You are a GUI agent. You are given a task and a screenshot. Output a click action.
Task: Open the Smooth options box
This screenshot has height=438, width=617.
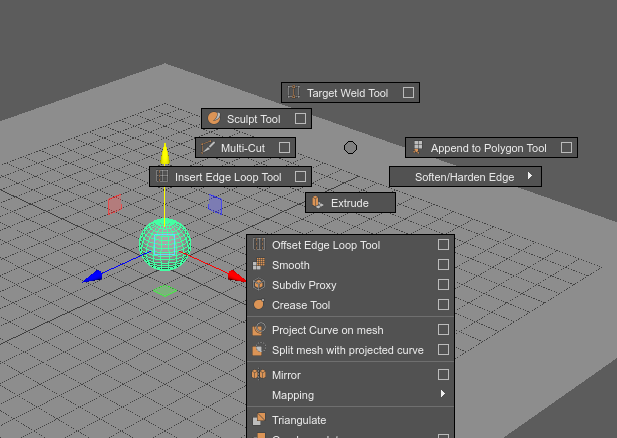[x=443, y=265]
